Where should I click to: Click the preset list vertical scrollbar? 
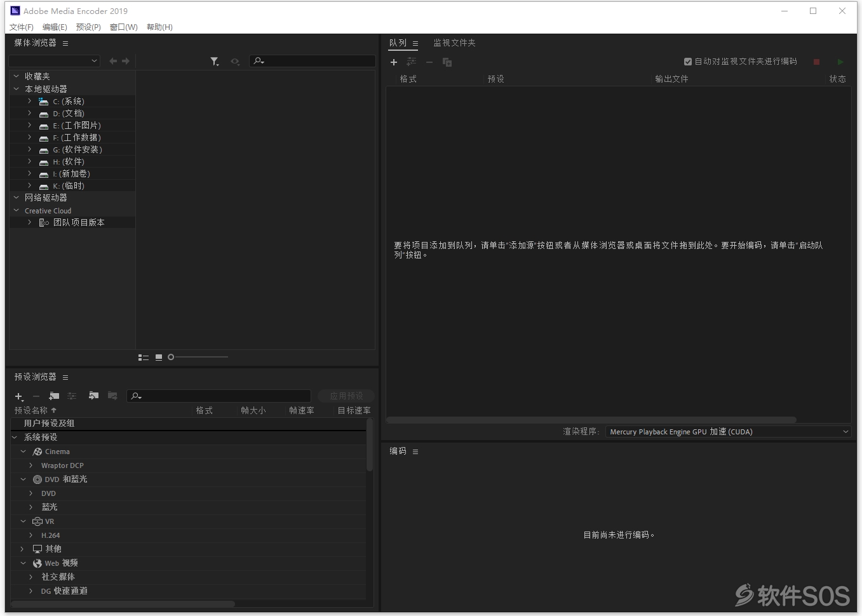pos(370,445)
